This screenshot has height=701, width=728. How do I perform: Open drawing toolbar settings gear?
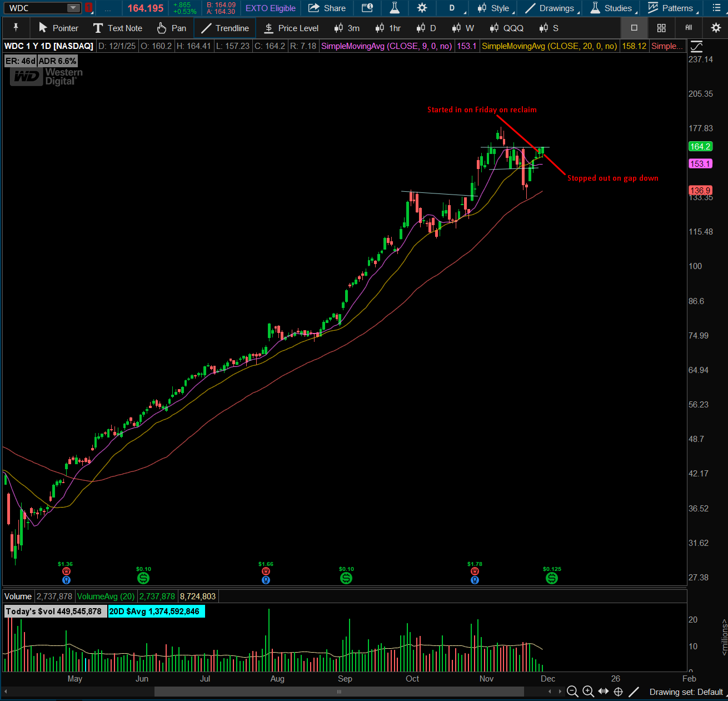click(x=716, y=28)
